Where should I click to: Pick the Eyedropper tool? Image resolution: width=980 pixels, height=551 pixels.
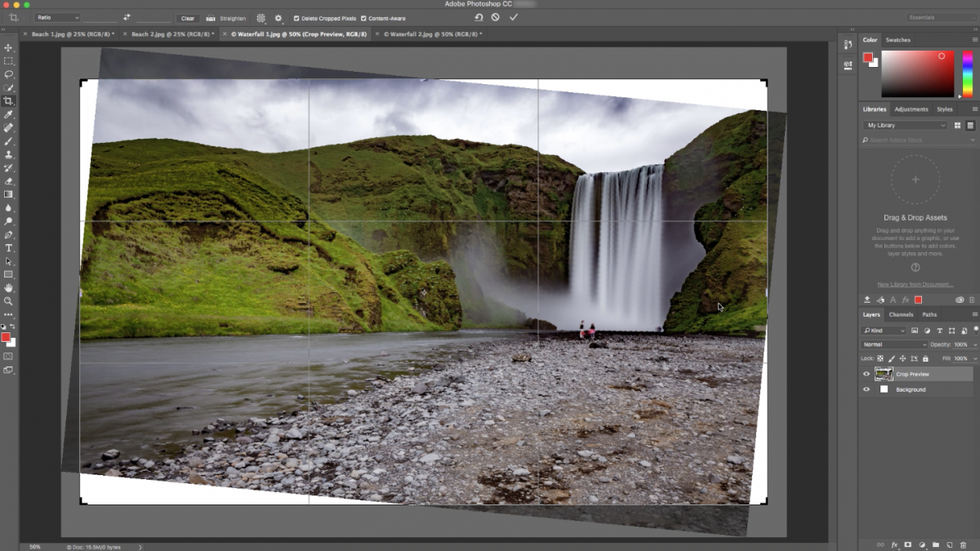click(x=8, y=115)
